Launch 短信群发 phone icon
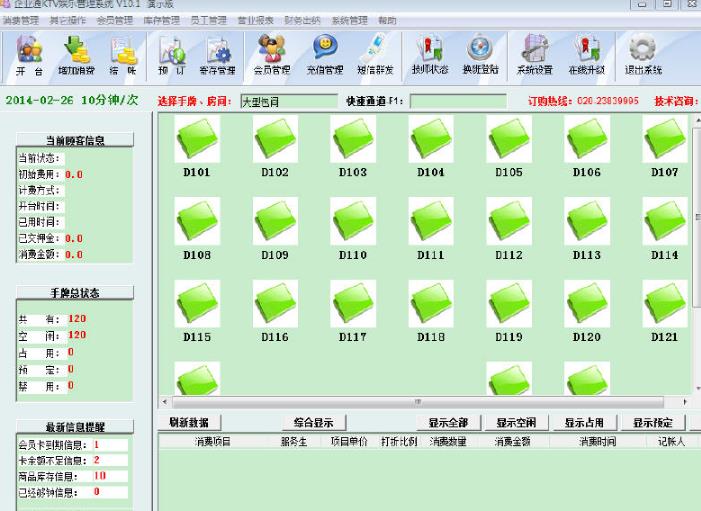The height and width of the screenshot is (511, 701). [375, 55]
